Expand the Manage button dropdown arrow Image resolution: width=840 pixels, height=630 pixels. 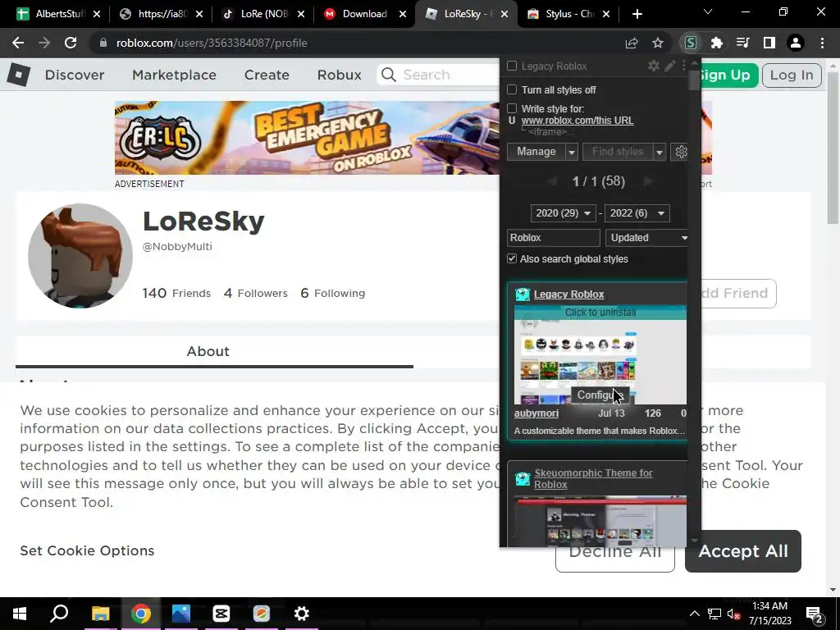click(x=572, y=152)
